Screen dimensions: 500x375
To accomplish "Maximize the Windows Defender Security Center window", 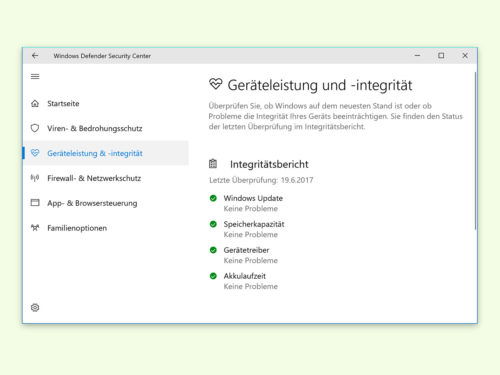I will pyautogui.click(x=441, y=56).
